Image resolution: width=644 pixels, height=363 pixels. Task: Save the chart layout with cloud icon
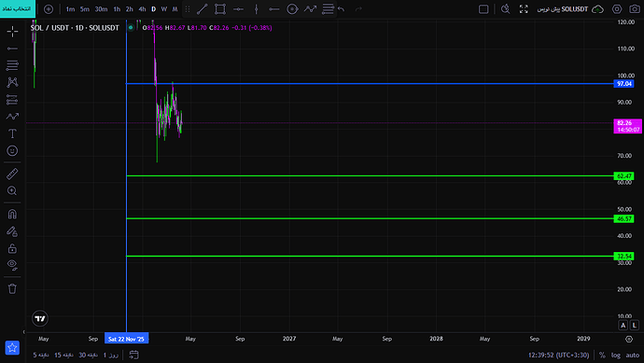click(x=597, y=9)
